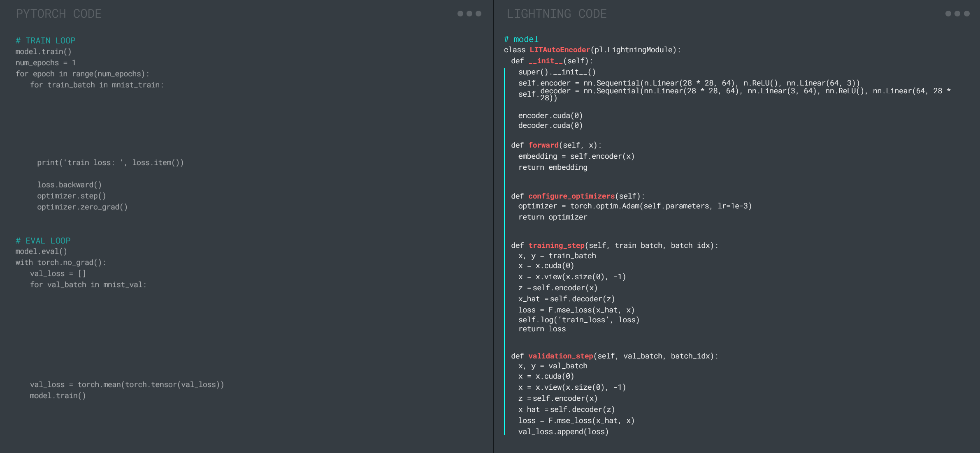This screenshot has width=980, height=453.
Task: Click the LIGHTNING CODE panel title
Action: pyautogui.click(x=556, y=14)
